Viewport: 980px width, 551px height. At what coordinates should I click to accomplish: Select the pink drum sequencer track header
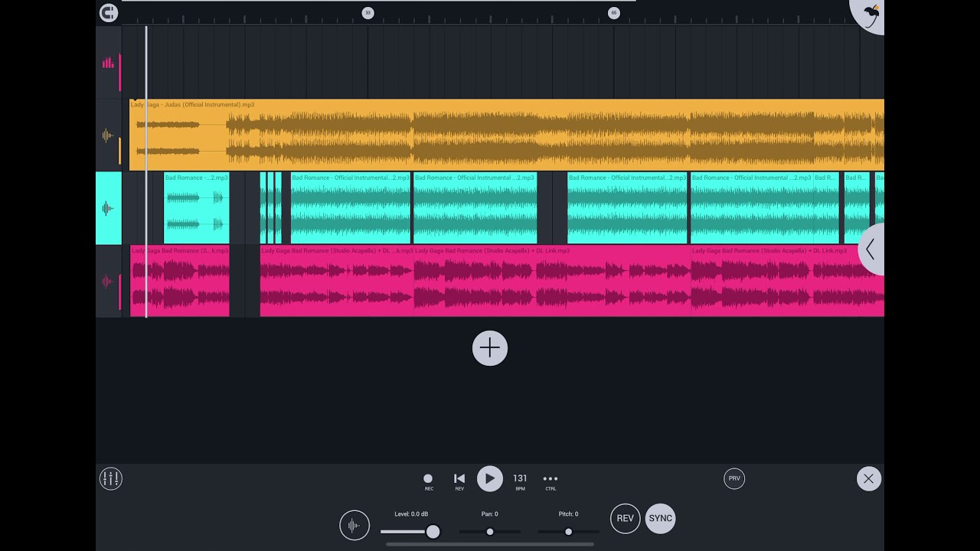(108, 63)
